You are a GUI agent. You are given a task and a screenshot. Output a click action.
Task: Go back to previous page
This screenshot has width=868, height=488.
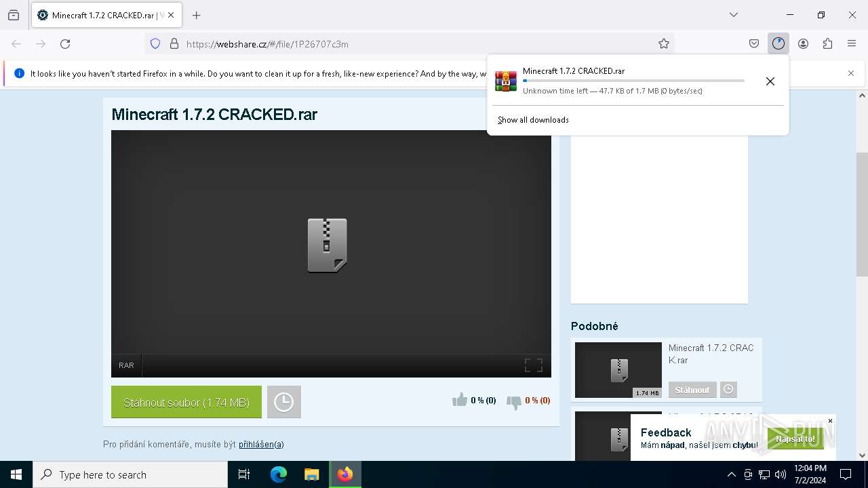[16, 43]
